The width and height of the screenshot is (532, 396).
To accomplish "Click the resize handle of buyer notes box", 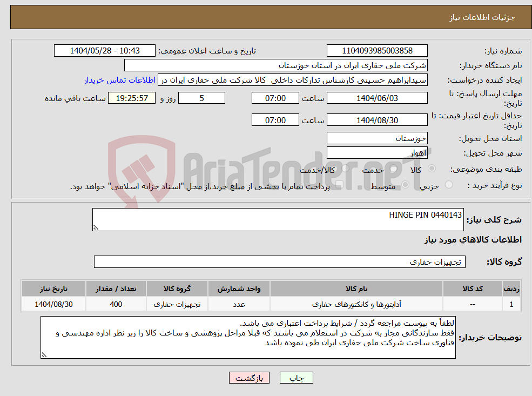I will [44, 355].
